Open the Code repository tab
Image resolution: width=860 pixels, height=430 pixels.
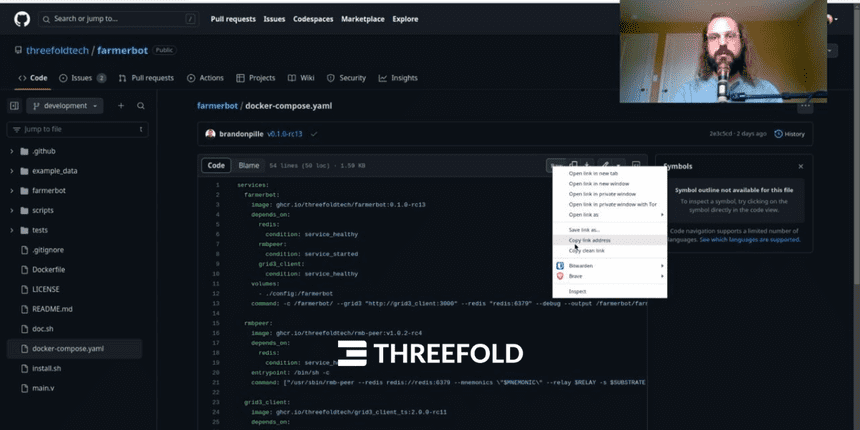(33, 78)
